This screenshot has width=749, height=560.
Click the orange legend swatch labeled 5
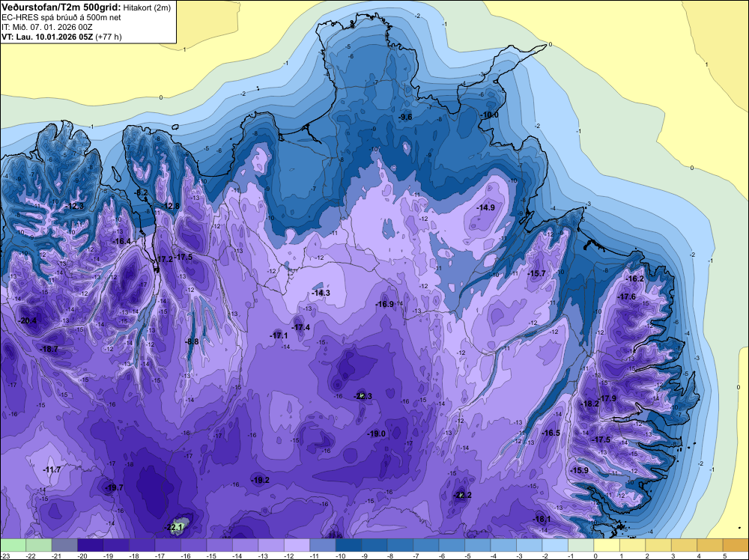(x=736, y=546)
